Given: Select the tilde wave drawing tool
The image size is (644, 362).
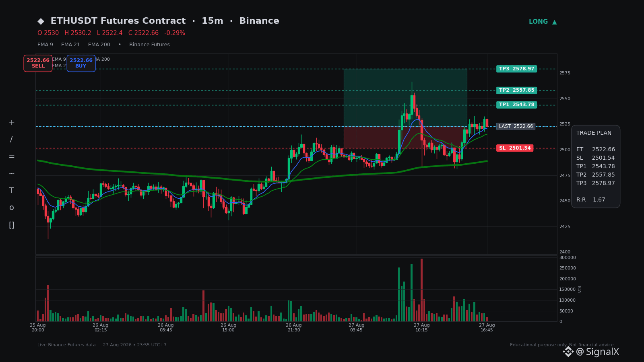Looking at the screenshot, I should [12, 174].
